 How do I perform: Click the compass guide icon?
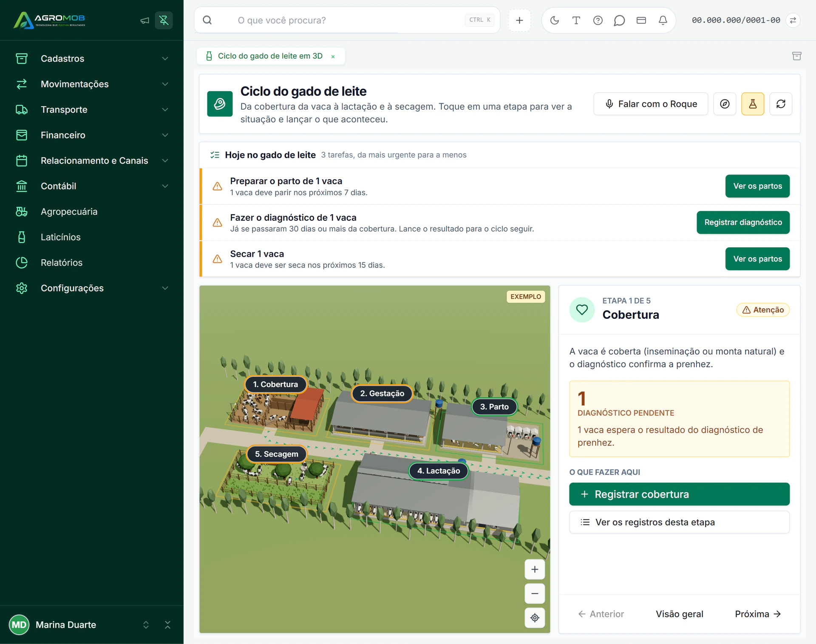(725, 104)
